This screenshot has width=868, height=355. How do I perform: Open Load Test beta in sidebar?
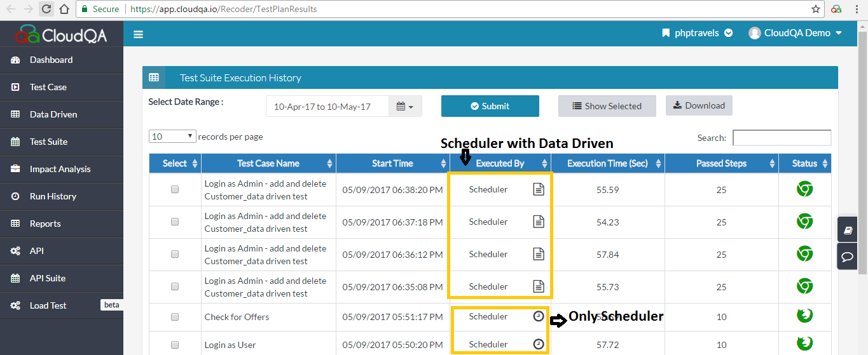tap(62, 305)
